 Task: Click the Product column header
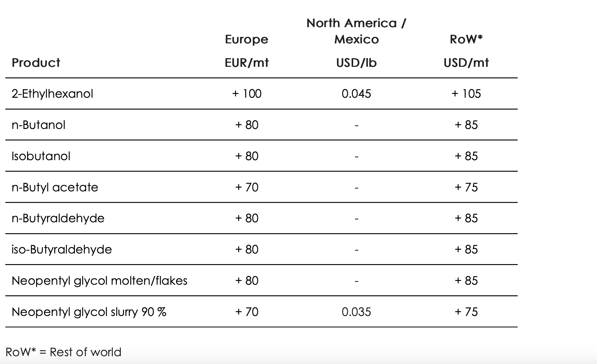click(36, 63)
